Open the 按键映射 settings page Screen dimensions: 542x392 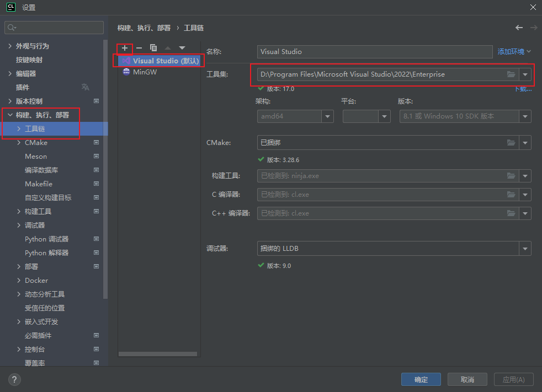(x=29, y=60)
